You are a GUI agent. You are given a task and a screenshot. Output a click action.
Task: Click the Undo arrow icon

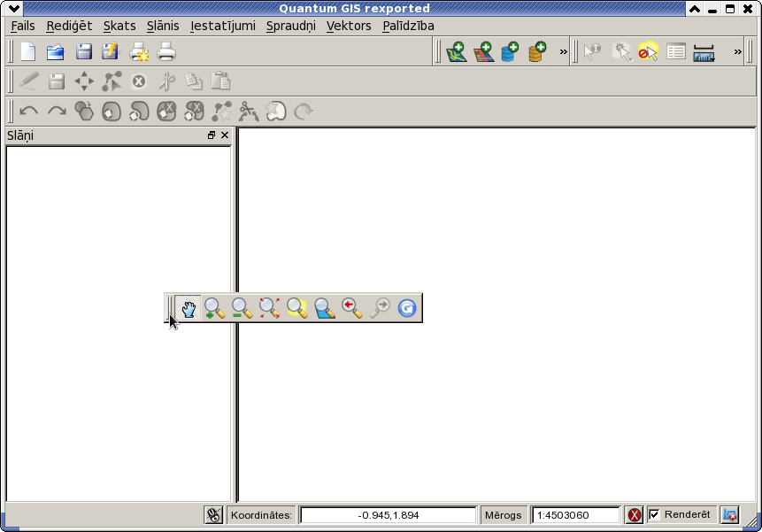[x=28, y=112]
